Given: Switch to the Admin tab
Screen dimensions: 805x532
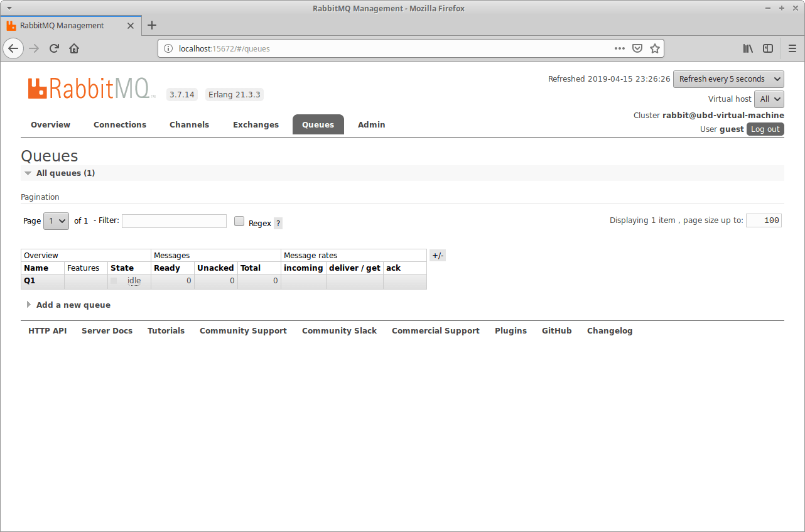Looking at the screenshot, I should pos(371,124).
